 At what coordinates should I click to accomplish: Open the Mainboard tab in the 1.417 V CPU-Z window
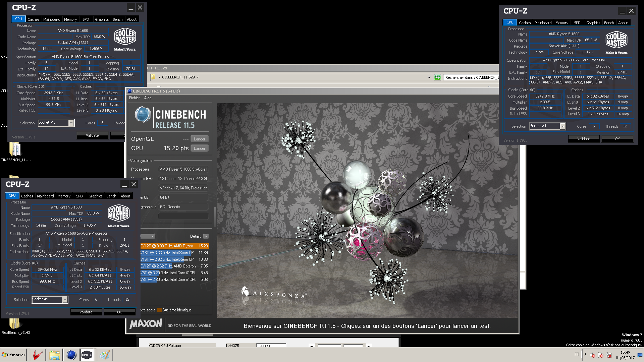[x=543, y=23]
